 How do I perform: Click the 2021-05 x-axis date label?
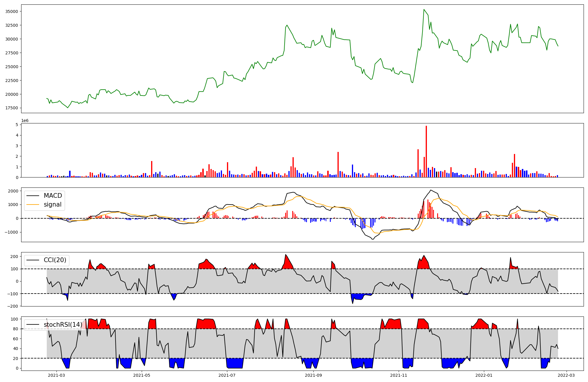click(x=142, y=375)
